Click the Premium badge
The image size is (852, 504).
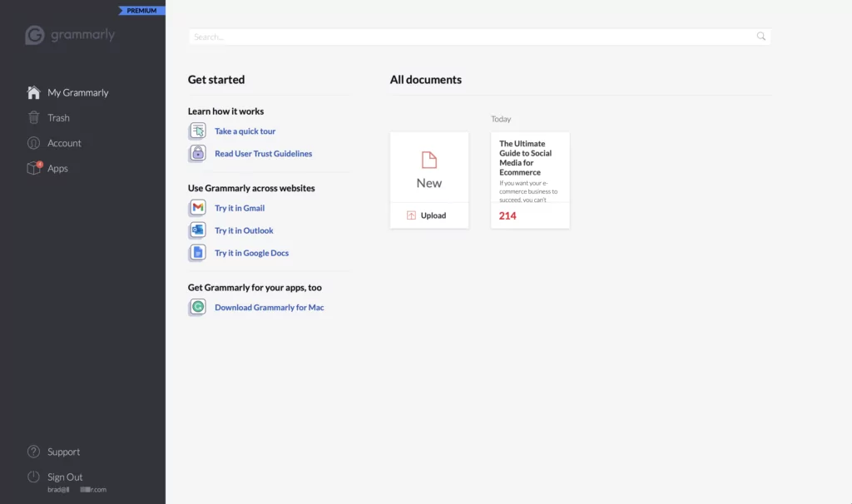[141, 10]
